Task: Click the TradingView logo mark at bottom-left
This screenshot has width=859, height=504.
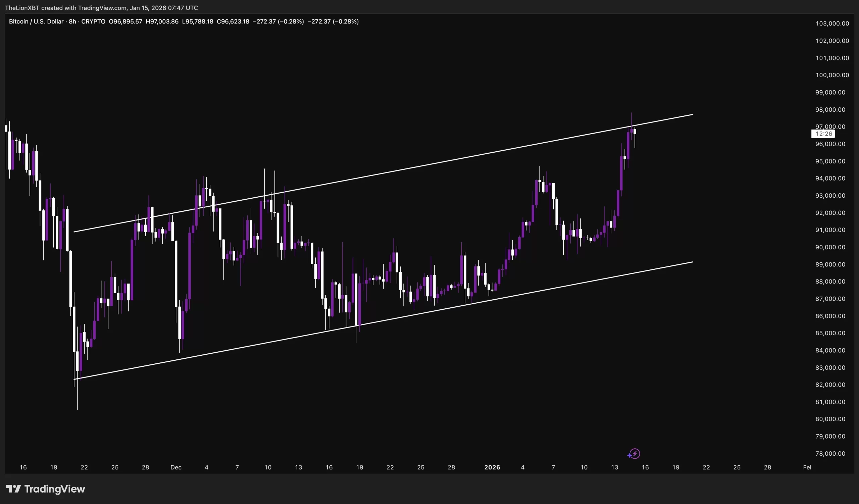Action: 13,489
